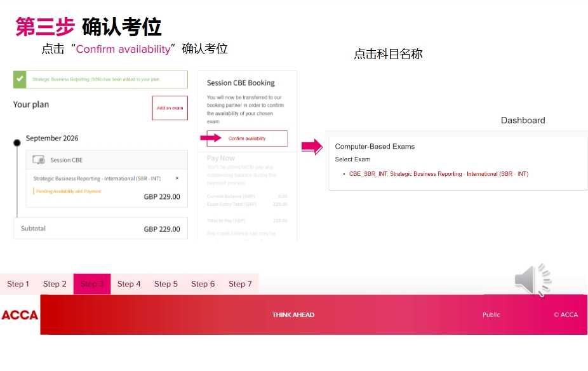
Task: Go to Step 7
Action: (240, 284)
